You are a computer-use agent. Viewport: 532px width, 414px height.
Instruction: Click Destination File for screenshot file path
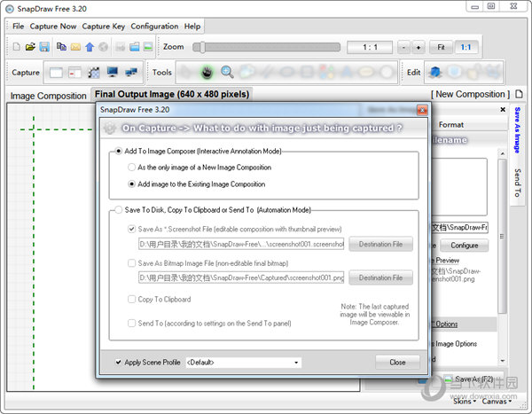click(380, 244)
